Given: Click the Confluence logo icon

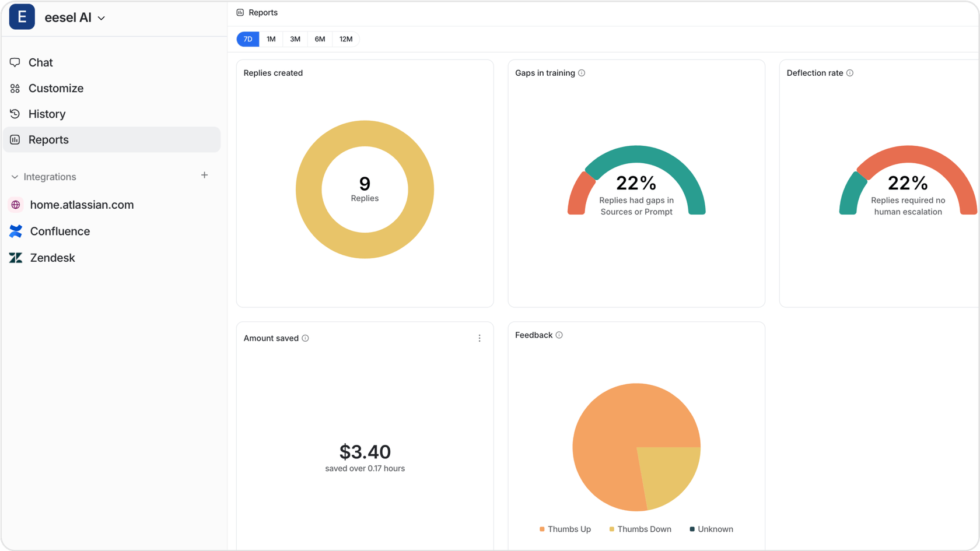Looking at the screenshot, I should [16, 231].
